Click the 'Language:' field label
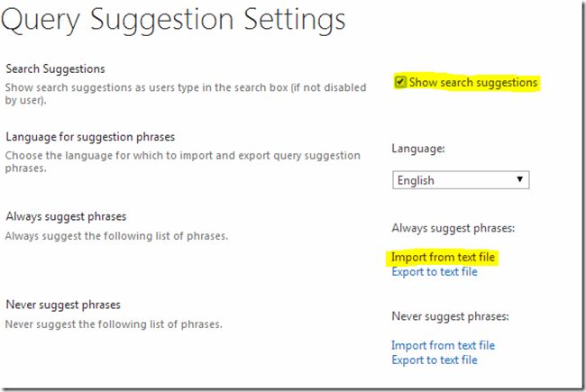Image resolution: width=586 pixels, height=392 pixels. click(x=418, y=149)
